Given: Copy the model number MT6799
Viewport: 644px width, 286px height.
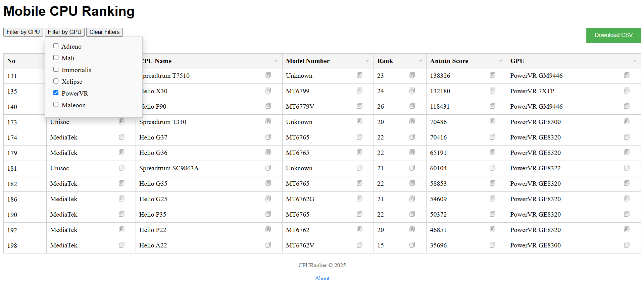Looking at the screenshot, I should [359, 91].
